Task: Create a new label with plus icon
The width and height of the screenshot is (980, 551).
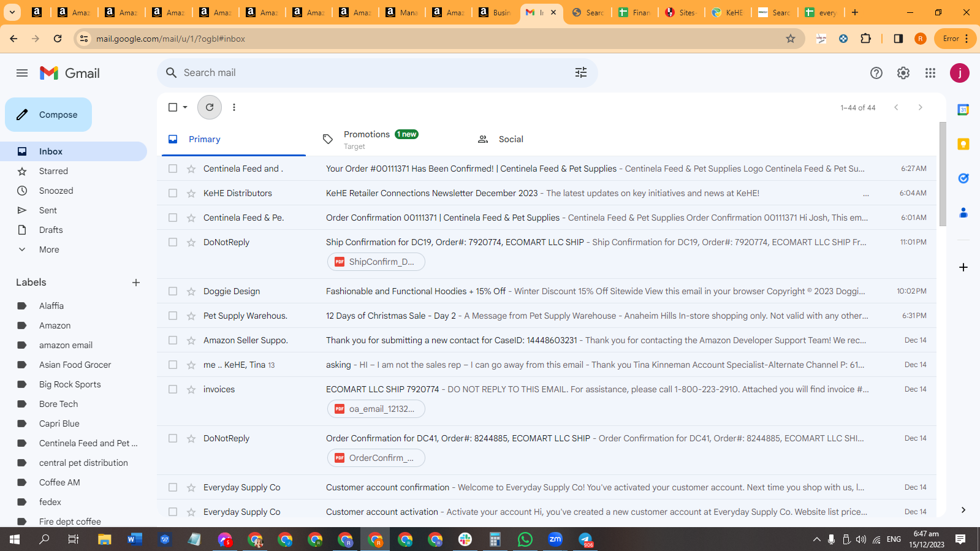Action: pos(136,283)
